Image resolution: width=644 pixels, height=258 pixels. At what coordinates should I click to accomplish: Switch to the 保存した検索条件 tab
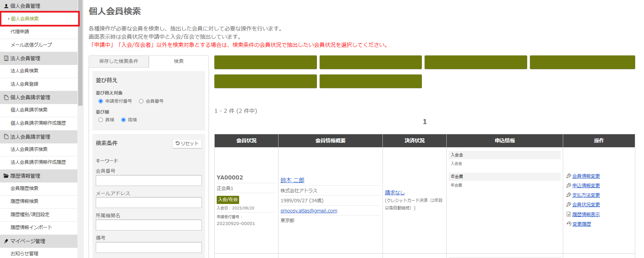click(x=119, y=61)
